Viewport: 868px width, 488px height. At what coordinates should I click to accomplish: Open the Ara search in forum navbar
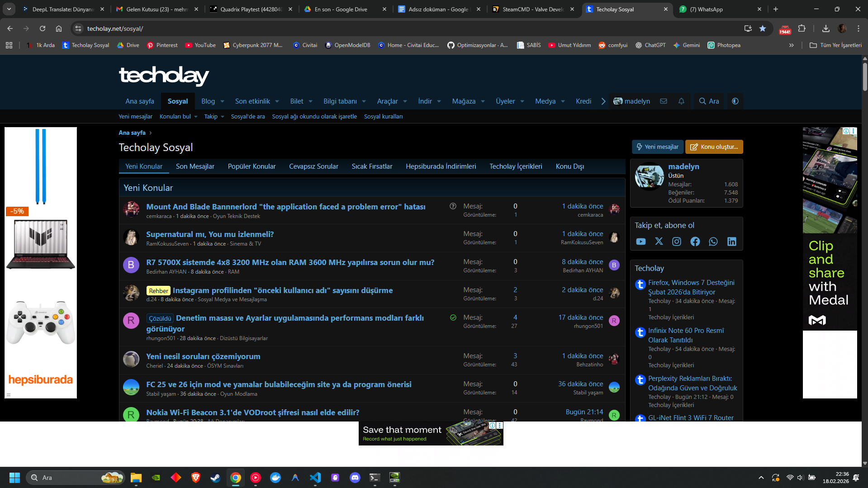[x=709, y=101]
